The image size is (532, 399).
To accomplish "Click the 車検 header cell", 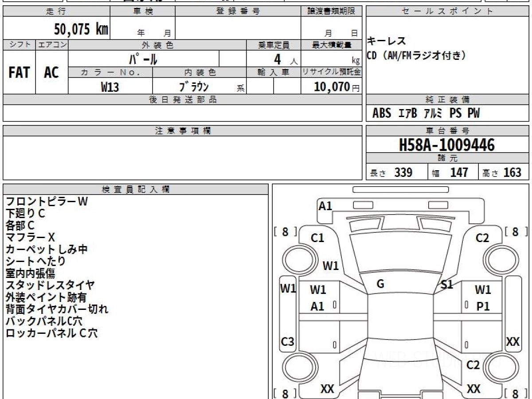I will (143, 12).
